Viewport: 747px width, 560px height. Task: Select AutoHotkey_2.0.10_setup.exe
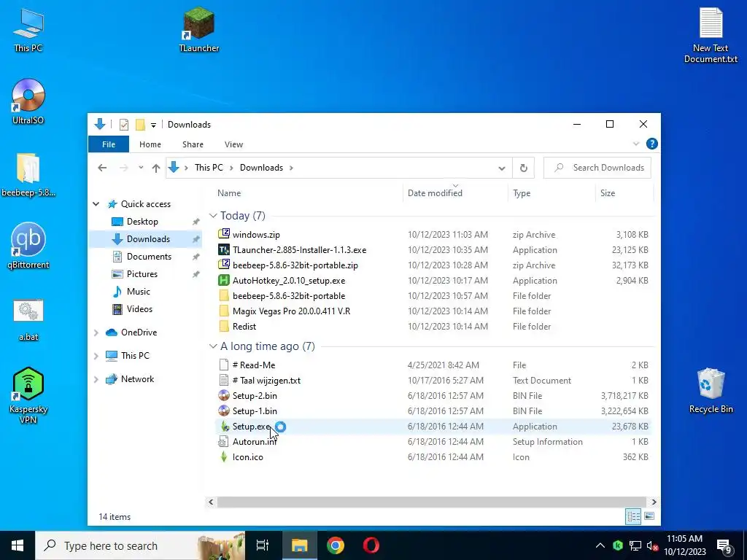point(289,281)
